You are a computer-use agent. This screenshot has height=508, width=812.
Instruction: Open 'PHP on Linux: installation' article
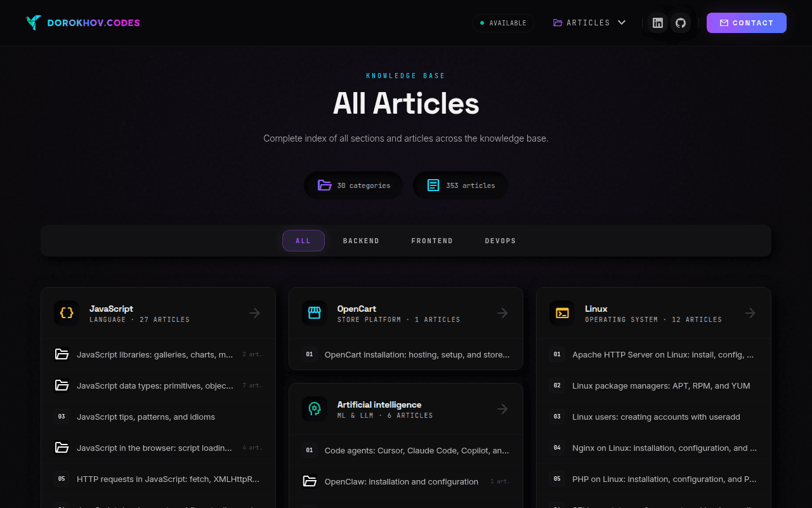653,479
